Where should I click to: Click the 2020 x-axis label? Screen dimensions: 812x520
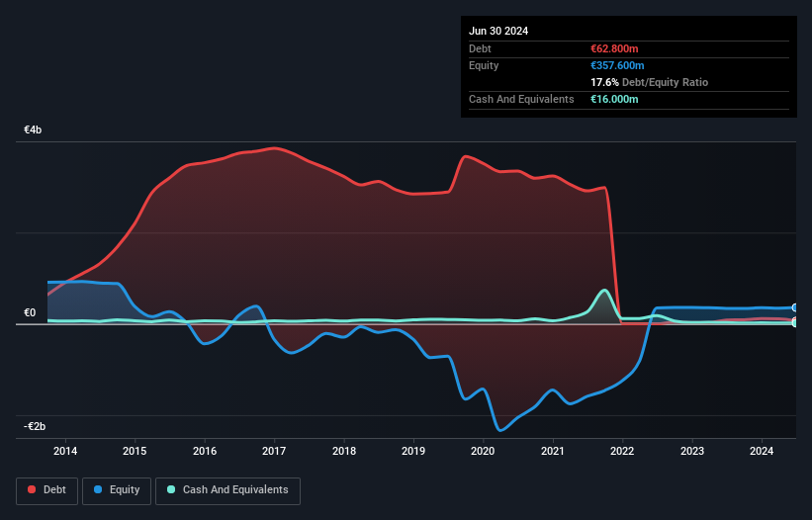[x=483, y=451]
